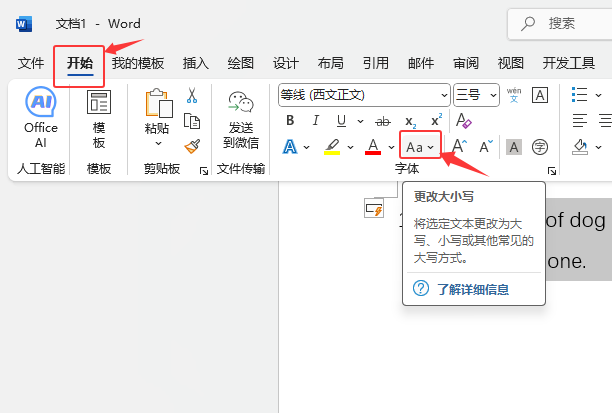Increase font size with A-up icon

pos(459,147)
